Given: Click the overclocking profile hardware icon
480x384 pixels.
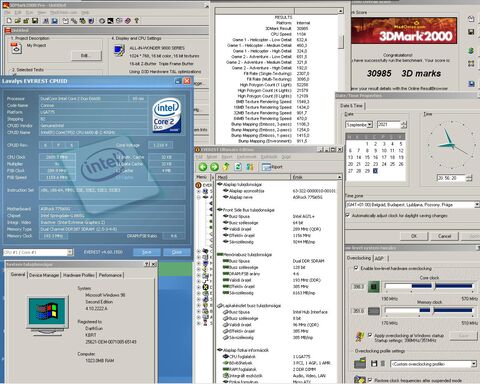Looking at the screenshot, I should 360,363.
